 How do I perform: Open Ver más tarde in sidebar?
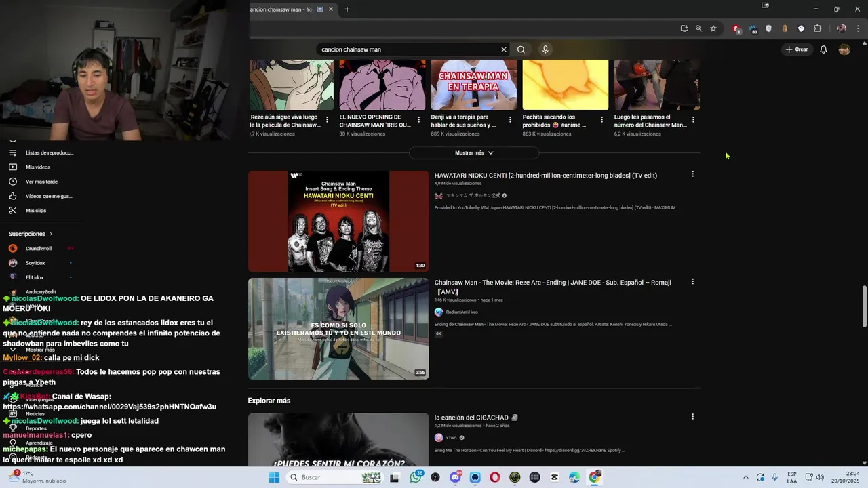point(41,182)
